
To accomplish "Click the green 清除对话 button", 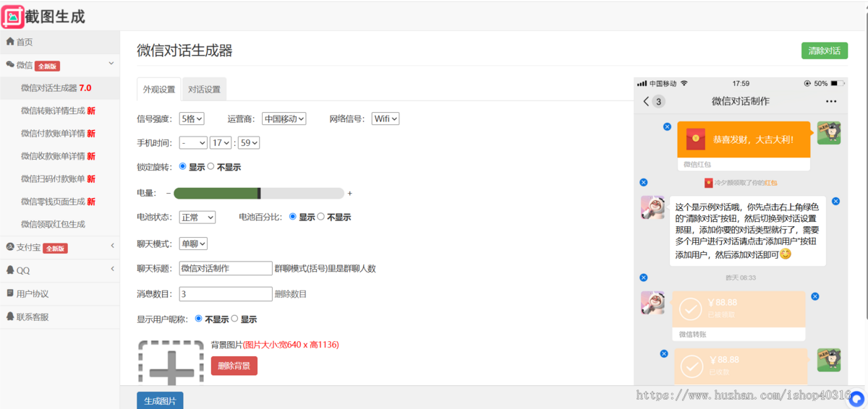I will pos(824,51).
